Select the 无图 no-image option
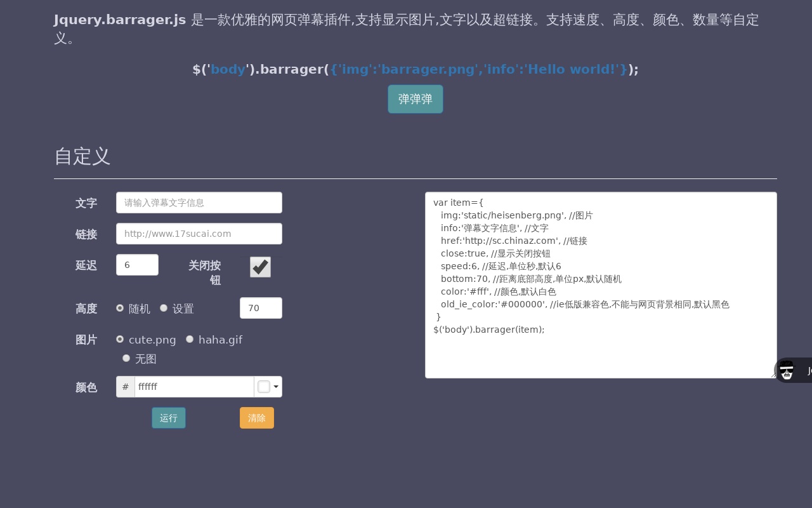 click(x=126, y=358)
